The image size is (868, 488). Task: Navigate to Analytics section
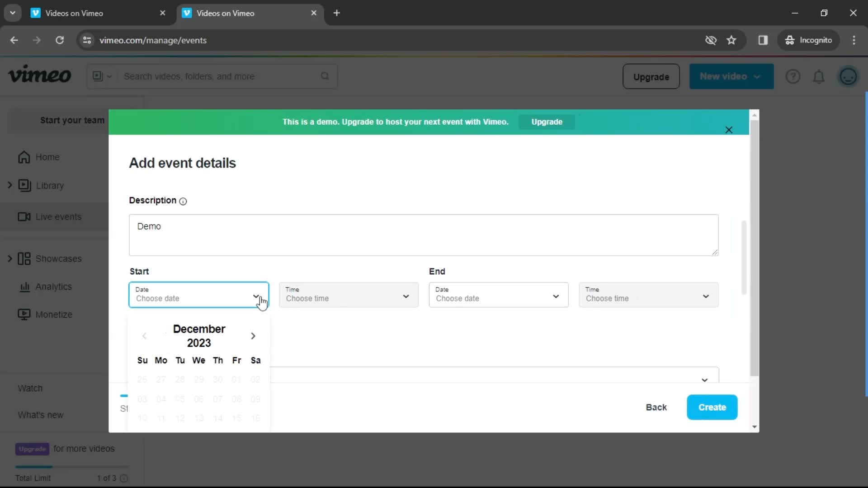tap(53, 286)
